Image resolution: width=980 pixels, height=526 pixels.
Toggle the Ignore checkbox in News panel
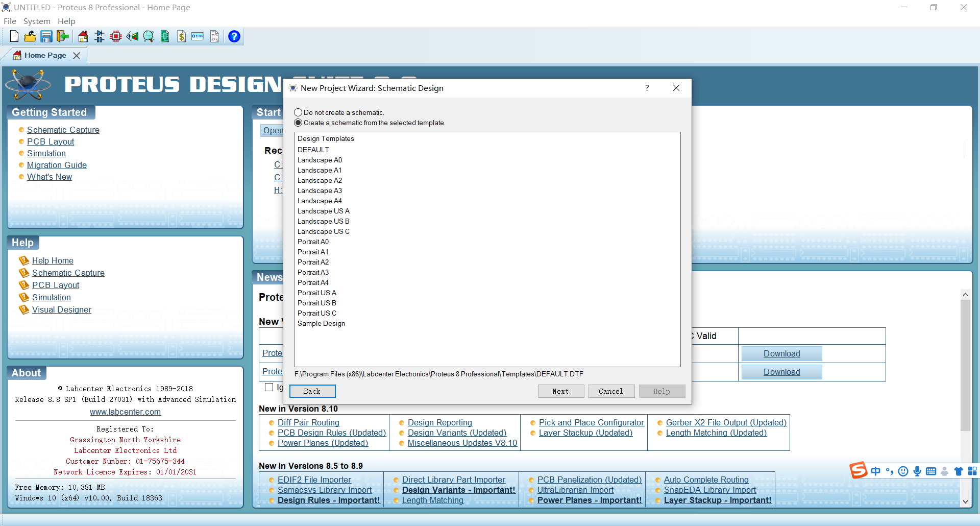click(x=269, y=387)
